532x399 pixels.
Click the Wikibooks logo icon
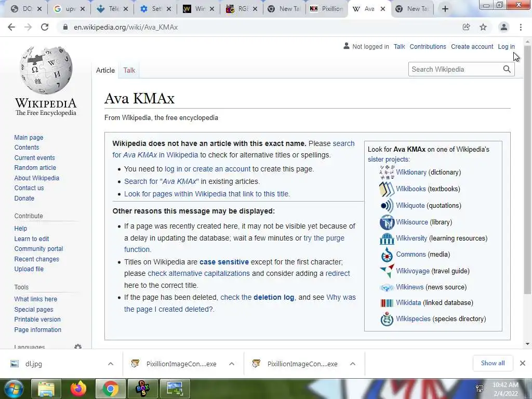coord(387,189)
